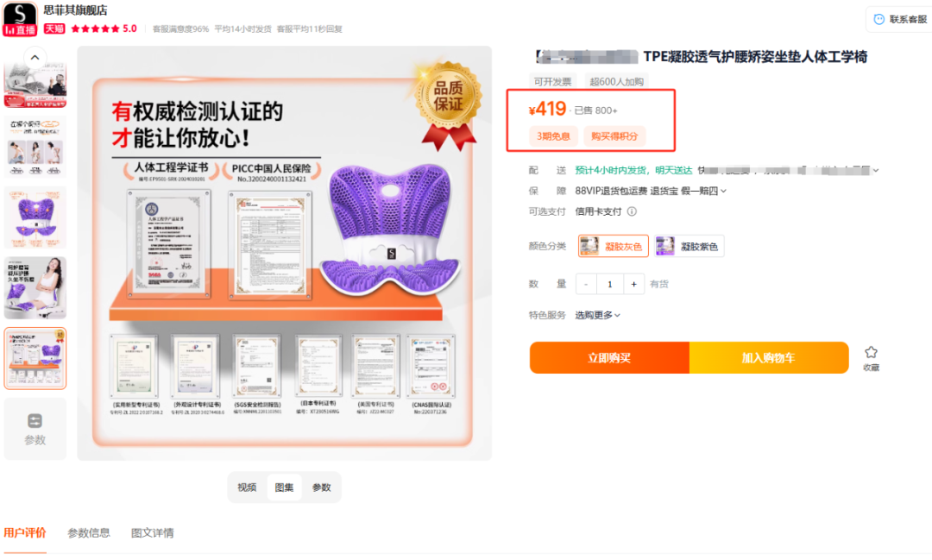Increase quantity with the plus button
Viewport: 932px width, 560px height.
tap(633, 284)
